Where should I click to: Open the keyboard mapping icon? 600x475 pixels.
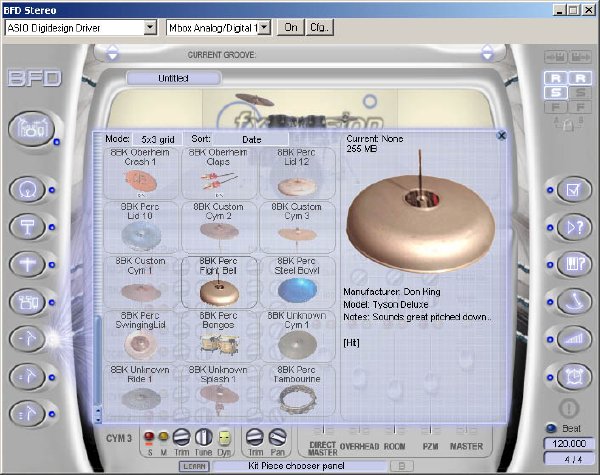pos(574,264)
